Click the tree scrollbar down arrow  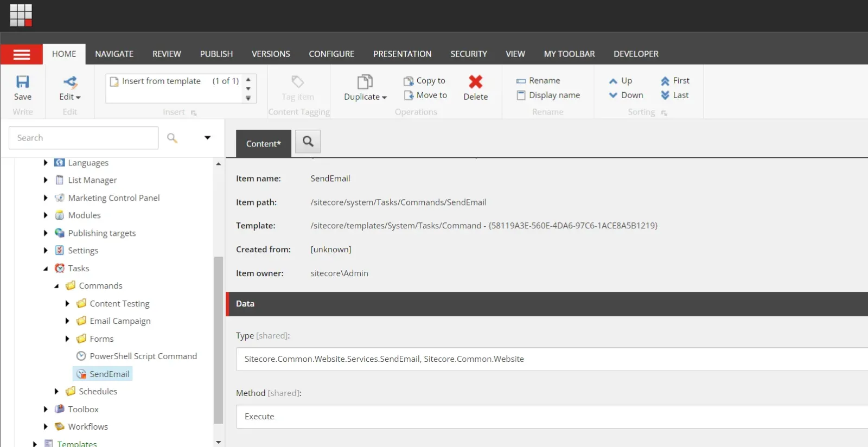219,442
